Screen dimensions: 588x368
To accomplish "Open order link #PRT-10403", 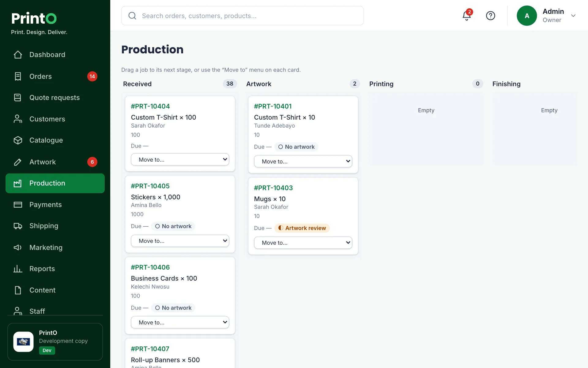I will pyautogui.click(x=273, y=188).
